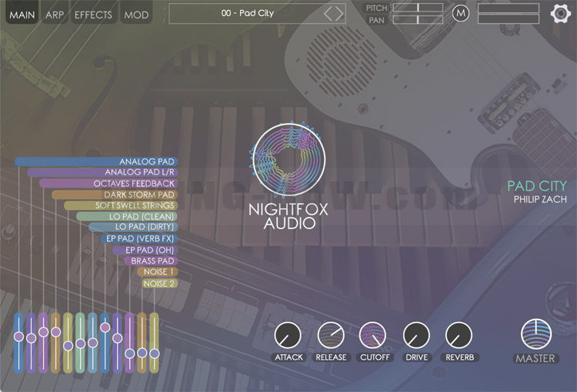The image size is (577, 392).
Task: Select the SOFT SWELL STRINGS layer label
Action: (x=121, y=205)
